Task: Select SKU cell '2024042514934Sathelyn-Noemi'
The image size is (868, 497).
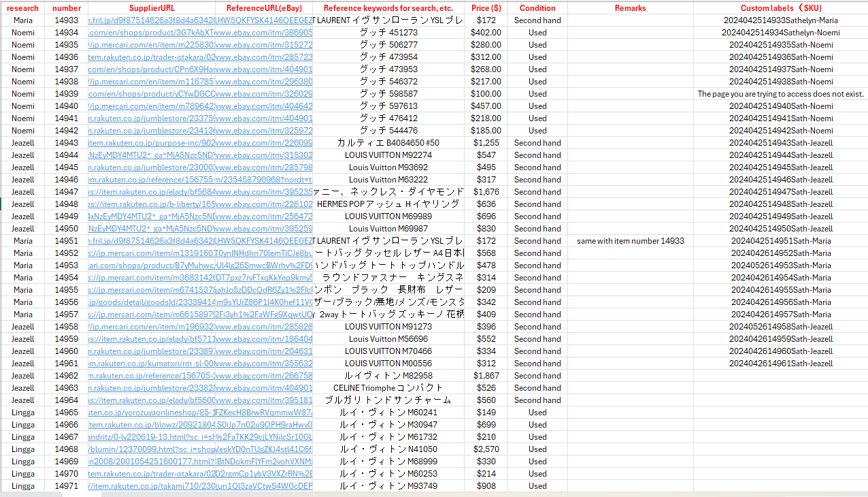Action: (781, 33)
